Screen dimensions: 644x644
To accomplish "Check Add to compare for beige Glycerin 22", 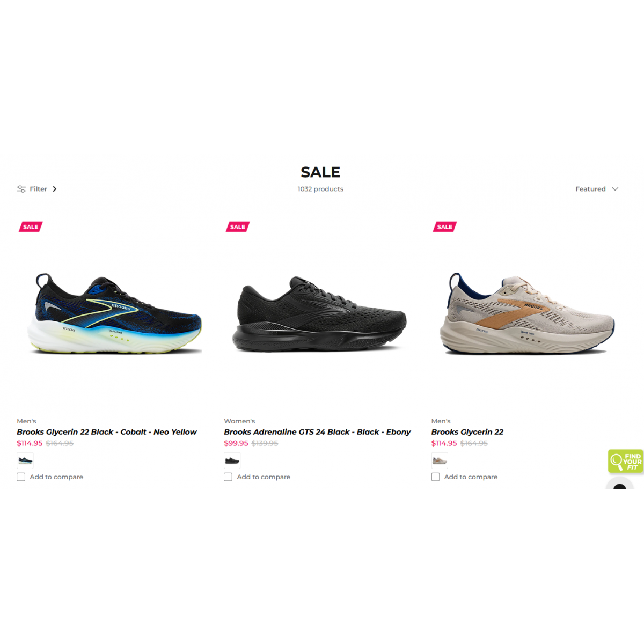I will (x=435, y=477).
